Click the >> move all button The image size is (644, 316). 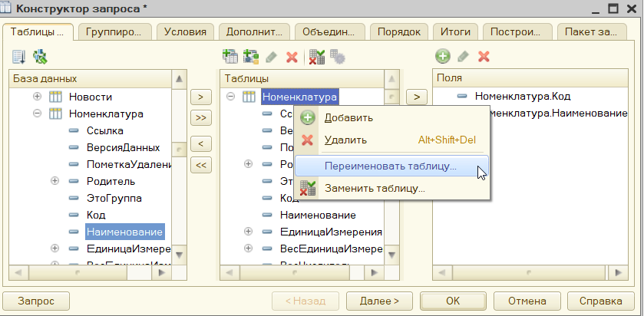(201, 118)
